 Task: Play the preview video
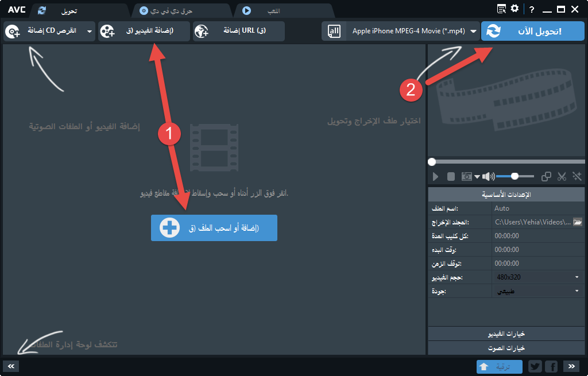click(435, 177)
